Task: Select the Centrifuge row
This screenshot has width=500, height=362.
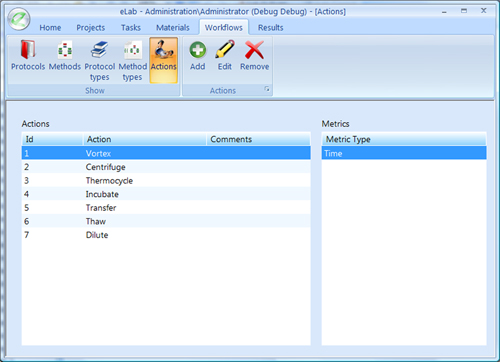Action: [x=166, y=167]
